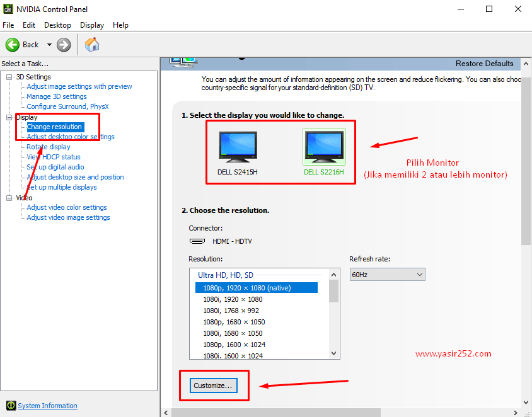Select the DELL S2415H monitor icon
Image resolution: width=532 pixels, height=417 pixels.
tap(237, 146)
